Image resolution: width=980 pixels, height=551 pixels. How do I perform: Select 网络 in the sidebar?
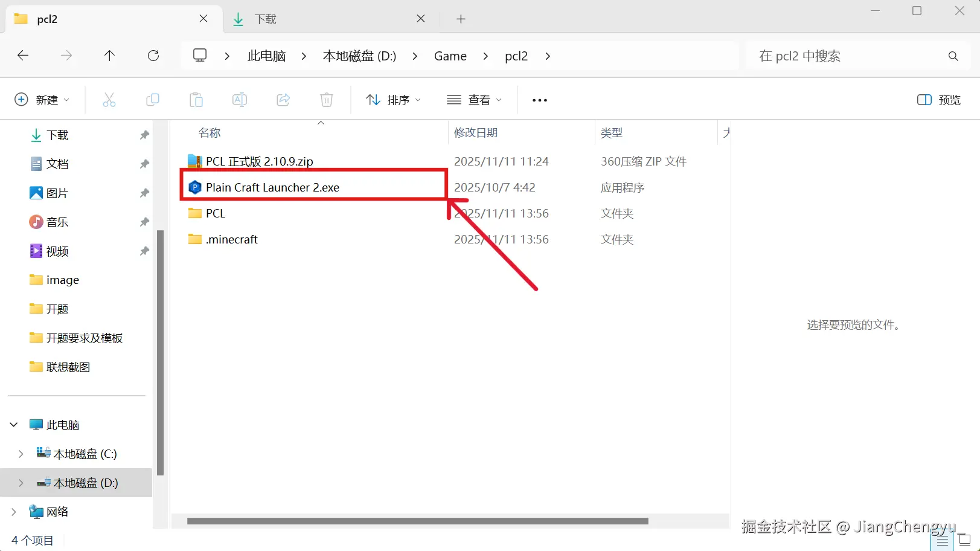57,512
